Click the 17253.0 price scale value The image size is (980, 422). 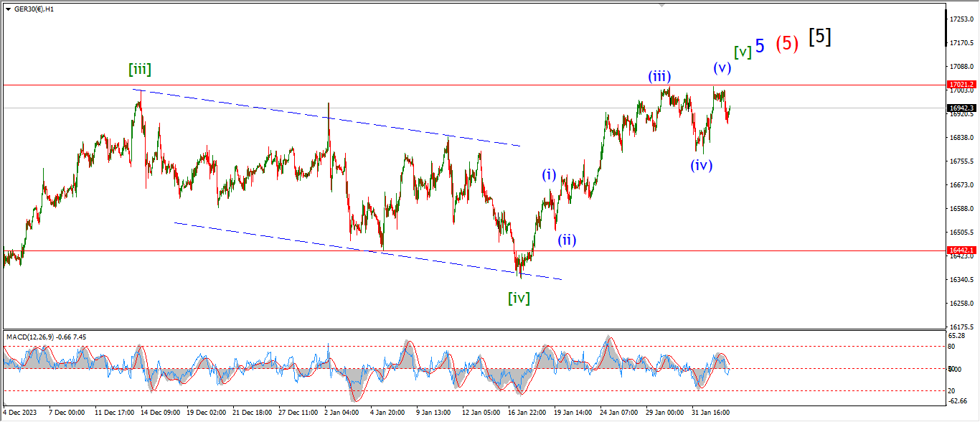(961, 19)
